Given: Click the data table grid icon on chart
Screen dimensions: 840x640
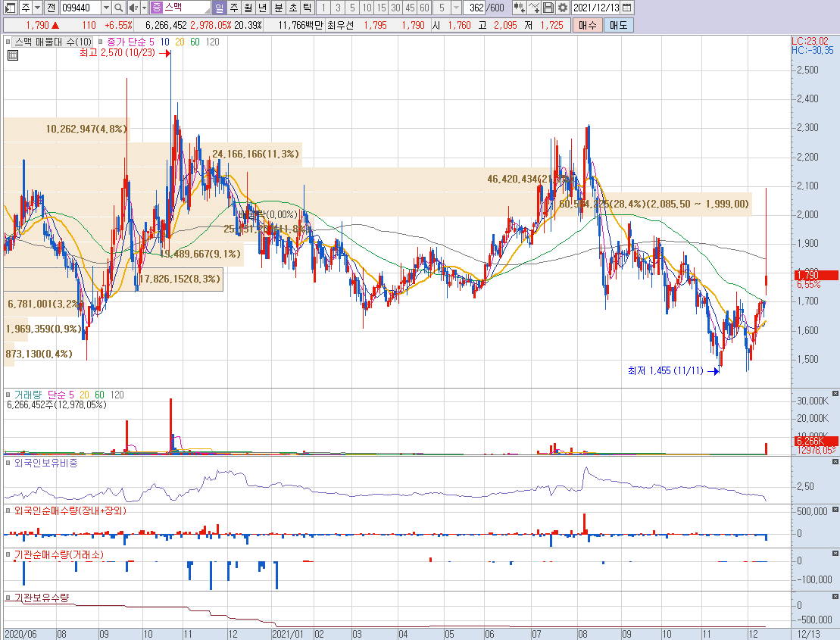Looking at the screenshot, I should pos(13,55).
